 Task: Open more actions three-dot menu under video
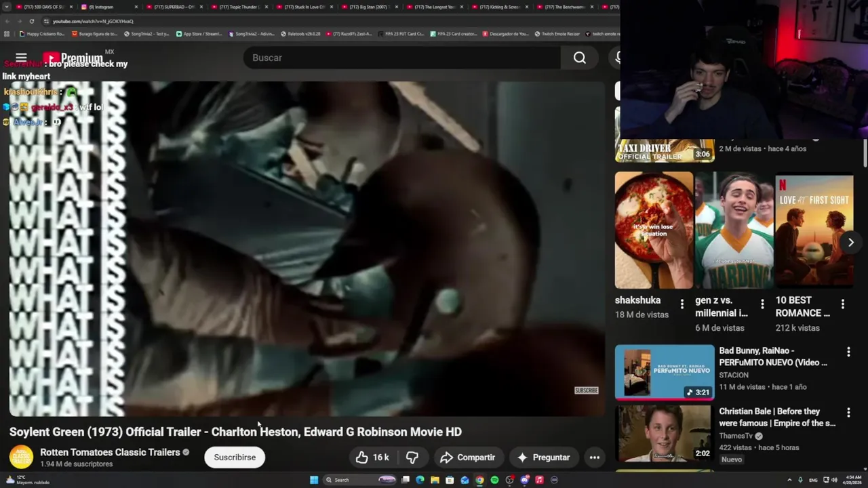(595, 457)
